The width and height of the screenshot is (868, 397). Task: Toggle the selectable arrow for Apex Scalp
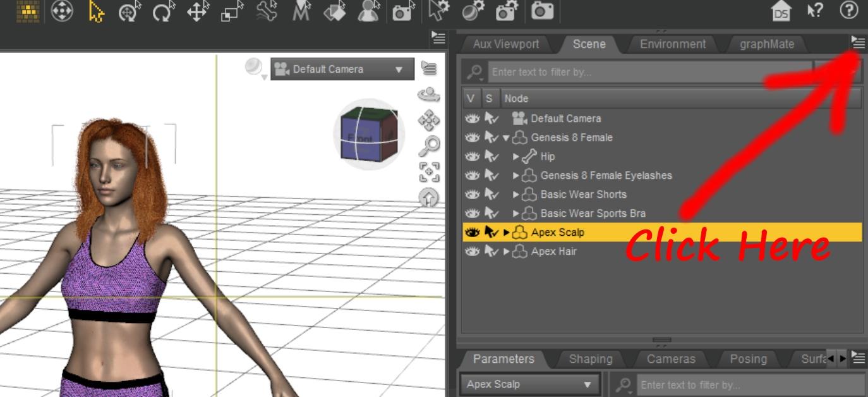point(491,232)
